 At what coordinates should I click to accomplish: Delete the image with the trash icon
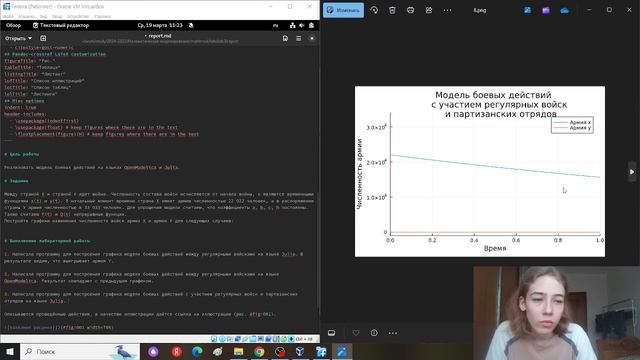tap(392, 10)
